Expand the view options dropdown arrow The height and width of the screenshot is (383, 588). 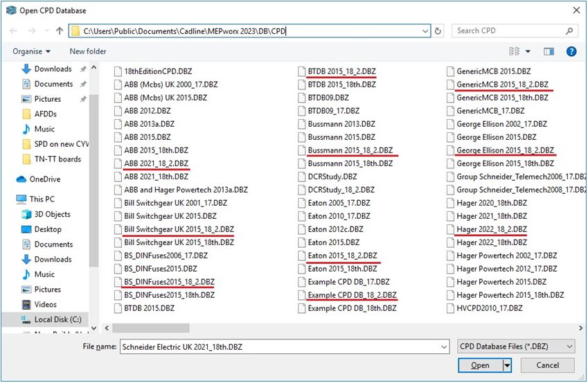(x=528, y=51)
